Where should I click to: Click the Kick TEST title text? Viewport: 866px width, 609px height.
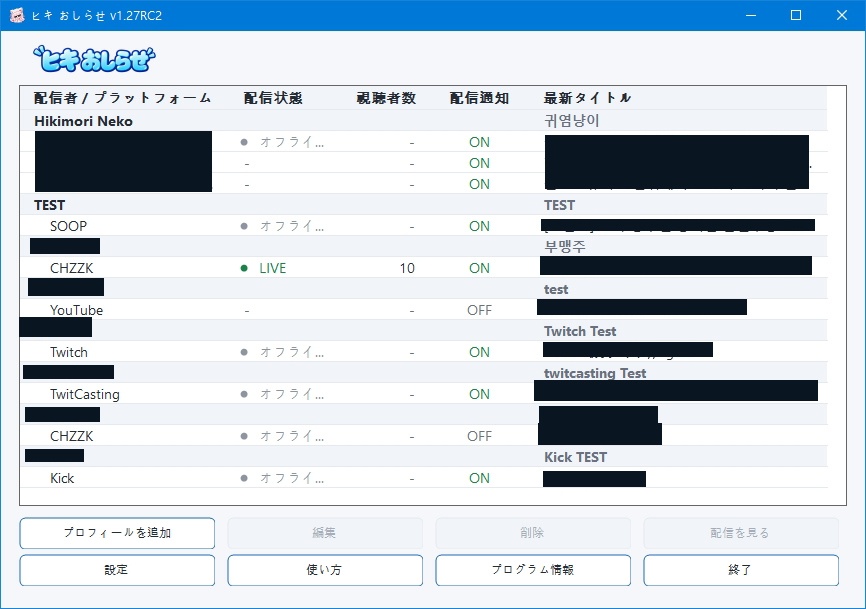(x=575, y=457)
